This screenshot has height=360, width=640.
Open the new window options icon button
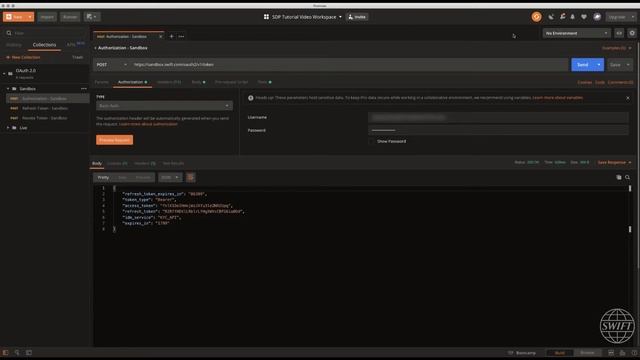(92, 17)
